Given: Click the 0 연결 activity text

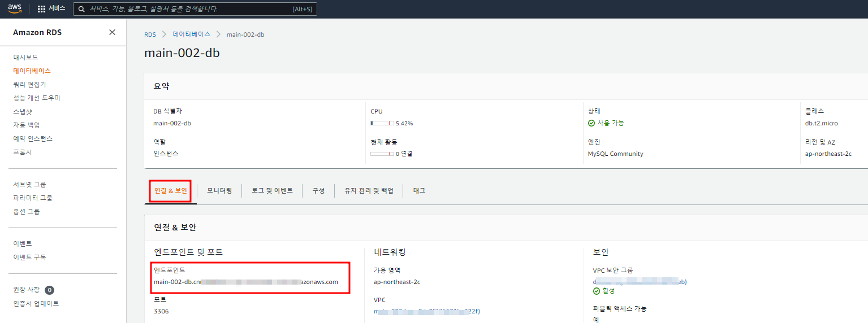Looking at the screenshot, I should (x=404, y=154).
